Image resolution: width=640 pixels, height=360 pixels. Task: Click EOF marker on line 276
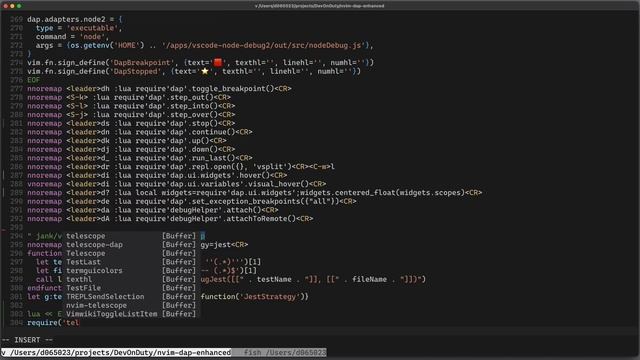pos(33,80)
